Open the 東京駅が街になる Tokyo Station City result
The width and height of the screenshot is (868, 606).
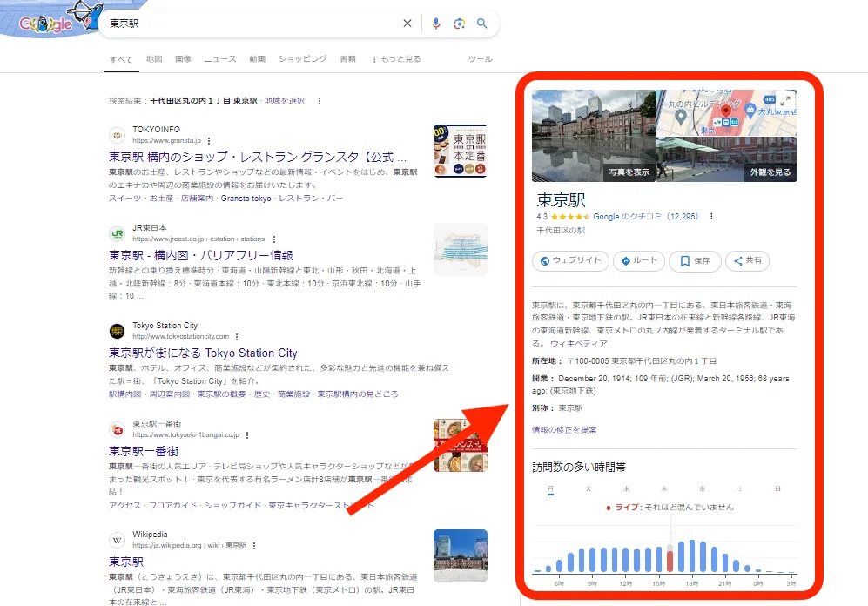(203, 353)
